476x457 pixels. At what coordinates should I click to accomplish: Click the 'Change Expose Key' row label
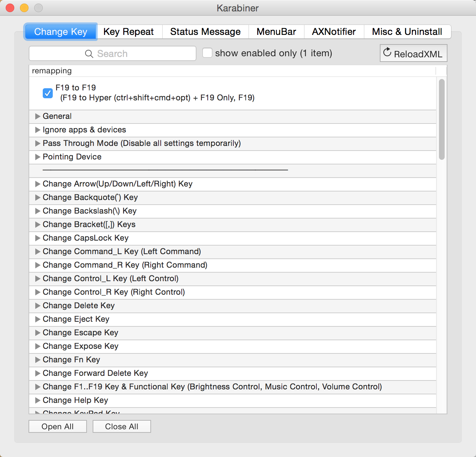point(81,346)
